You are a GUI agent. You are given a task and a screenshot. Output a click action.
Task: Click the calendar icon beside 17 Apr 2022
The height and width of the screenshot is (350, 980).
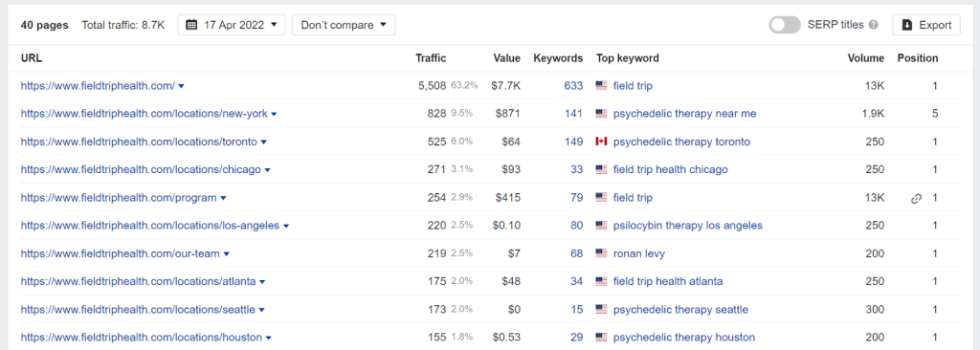(x=191, y=25)
